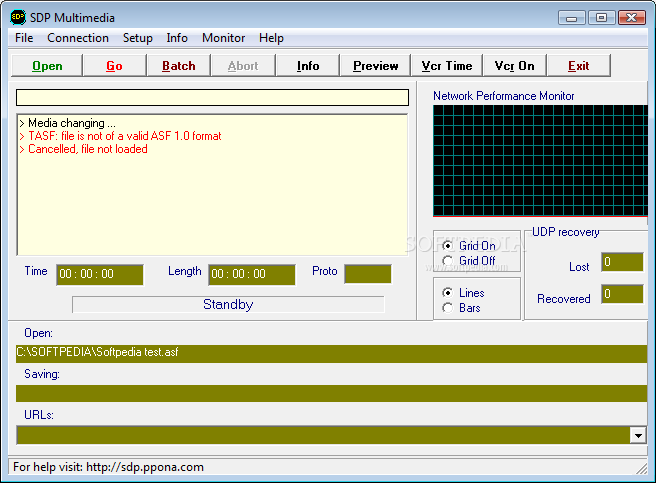Close the SDP Multimedia window
Screen dimensions: 656x483
pyautogui.click(x=632, y=18)
